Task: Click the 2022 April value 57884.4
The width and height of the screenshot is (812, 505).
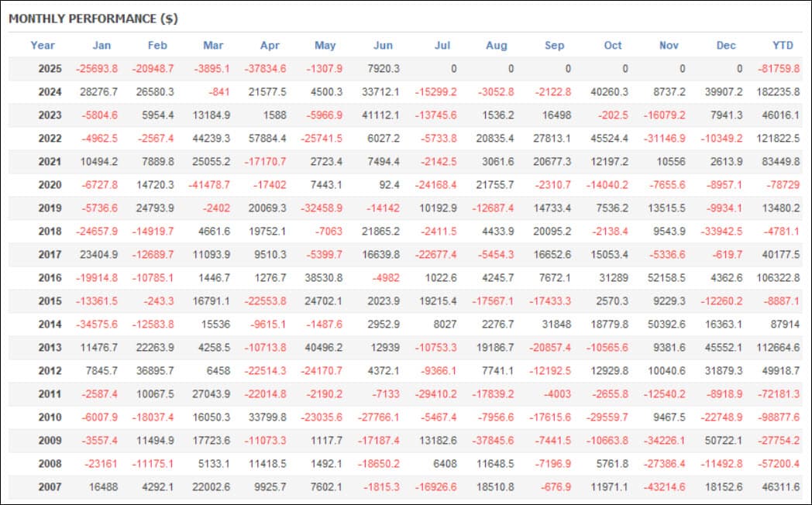Action: (267, 139)
